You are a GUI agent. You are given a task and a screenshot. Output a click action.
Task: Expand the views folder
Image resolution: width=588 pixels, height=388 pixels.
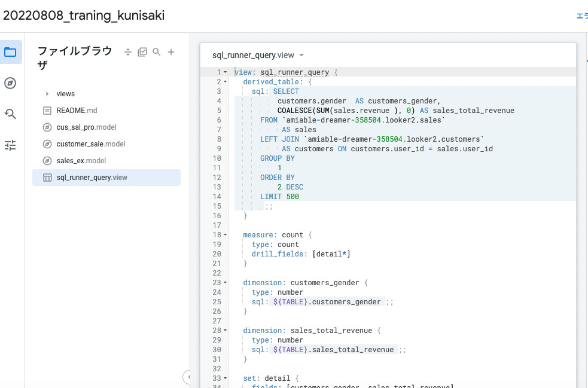click(47, 93)
